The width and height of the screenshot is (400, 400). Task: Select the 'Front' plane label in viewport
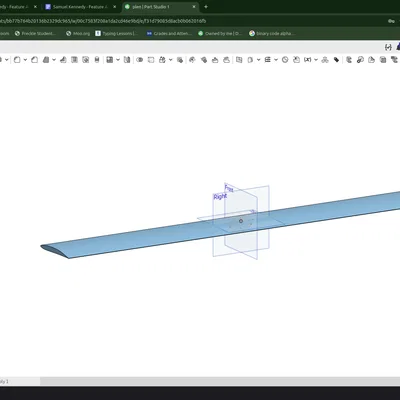point(229,188)
